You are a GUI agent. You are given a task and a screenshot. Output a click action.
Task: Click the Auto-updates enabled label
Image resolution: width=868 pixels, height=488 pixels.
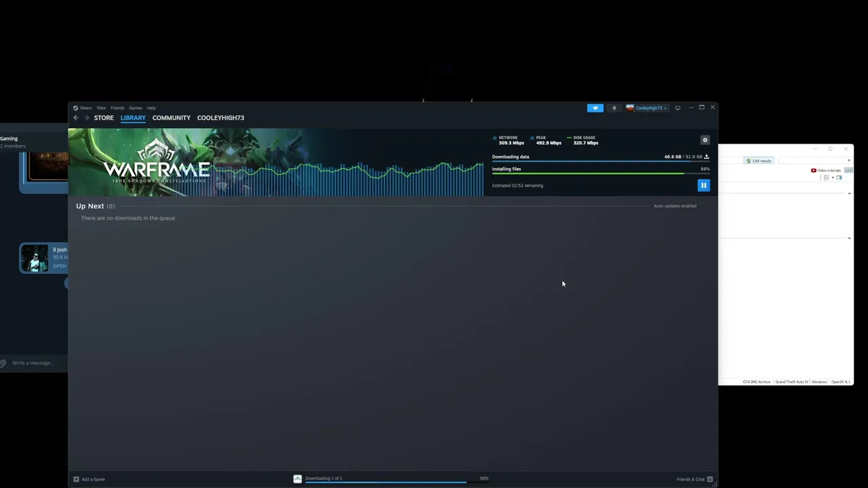click(x=675, y=206)
